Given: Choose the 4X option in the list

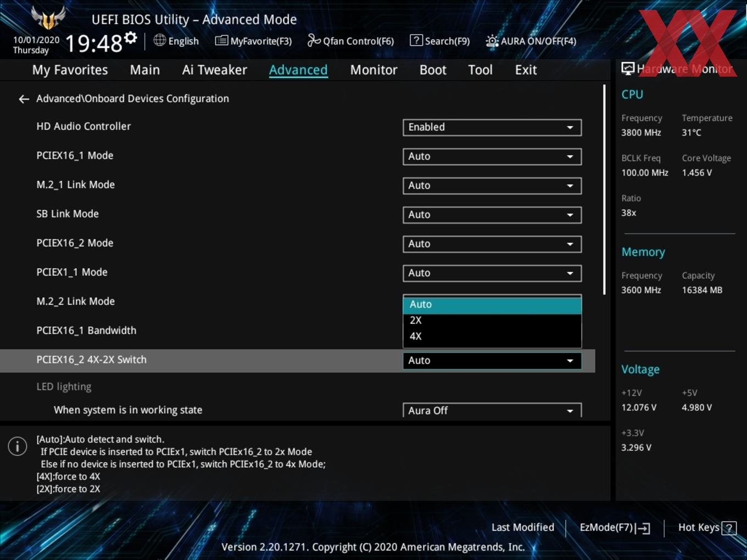Looking at the screenshot, I should (x=492, y=337).
